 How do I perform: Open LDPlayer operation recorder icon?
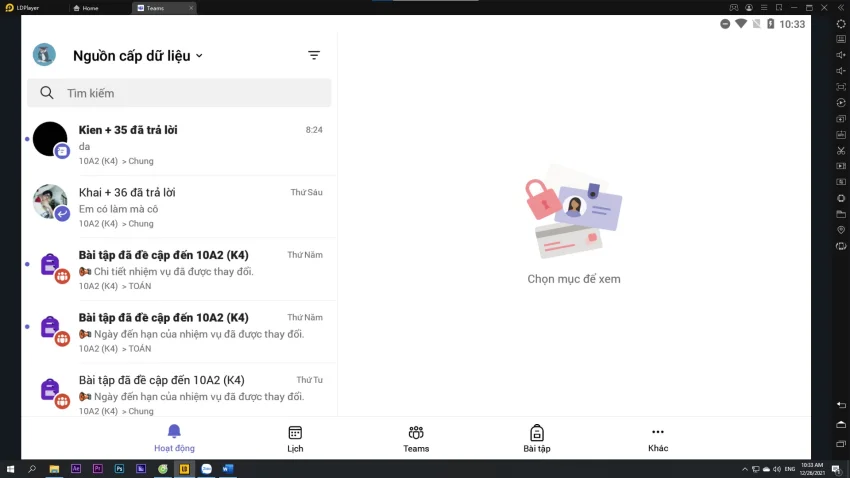click(x=841, y=102)
